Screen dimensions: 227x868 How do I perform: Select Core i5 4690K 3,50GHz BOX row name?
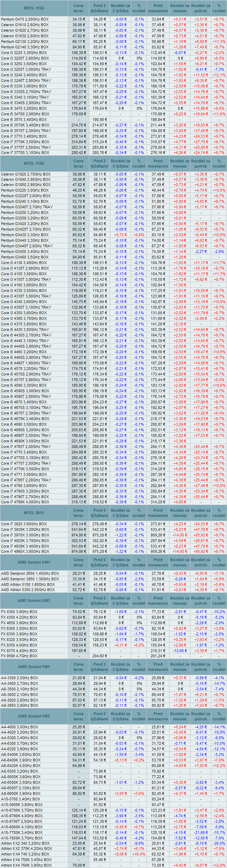25,441
